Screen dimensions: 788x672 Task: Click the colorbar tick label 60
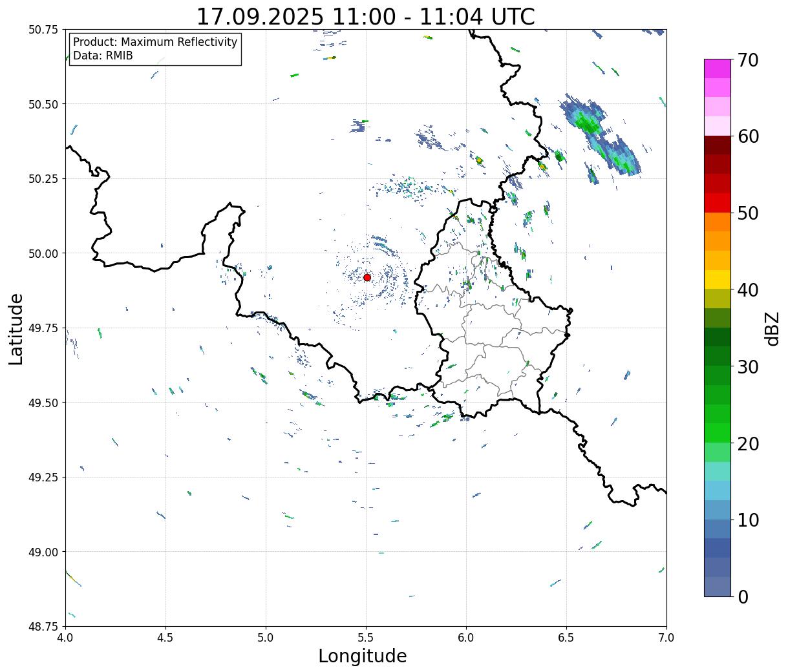click(748, 136)
